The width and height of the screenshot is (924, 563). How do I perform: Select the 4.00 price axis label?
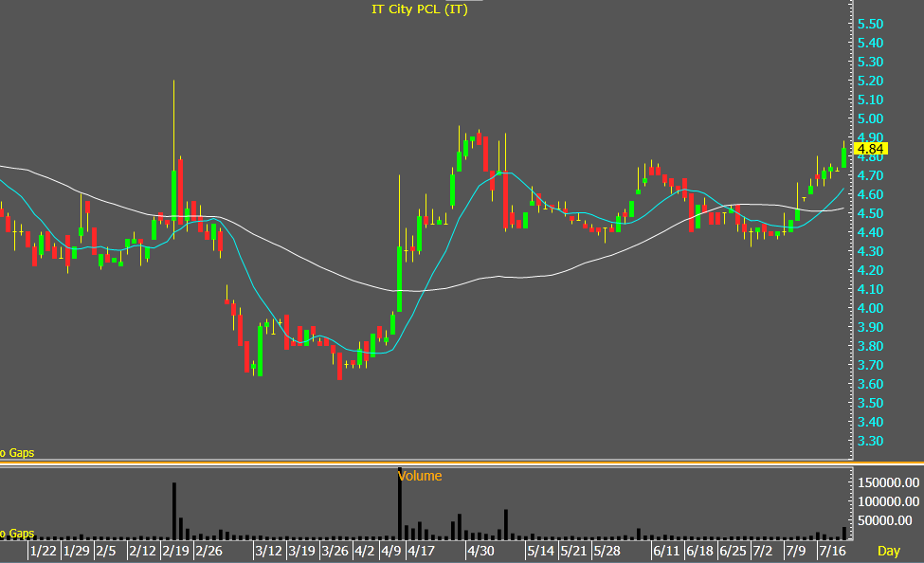point(870,308)
